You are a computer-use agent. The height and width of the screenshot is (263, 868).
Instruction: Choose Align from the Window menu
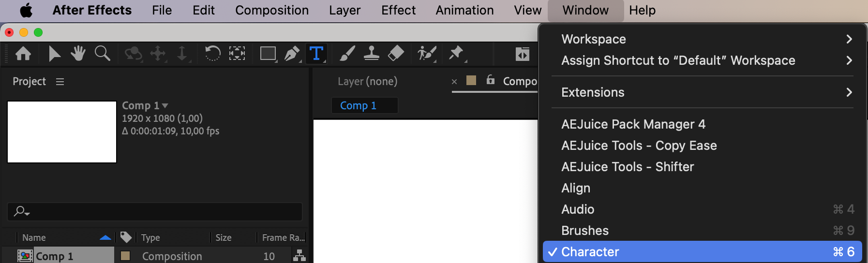[576, 188]
